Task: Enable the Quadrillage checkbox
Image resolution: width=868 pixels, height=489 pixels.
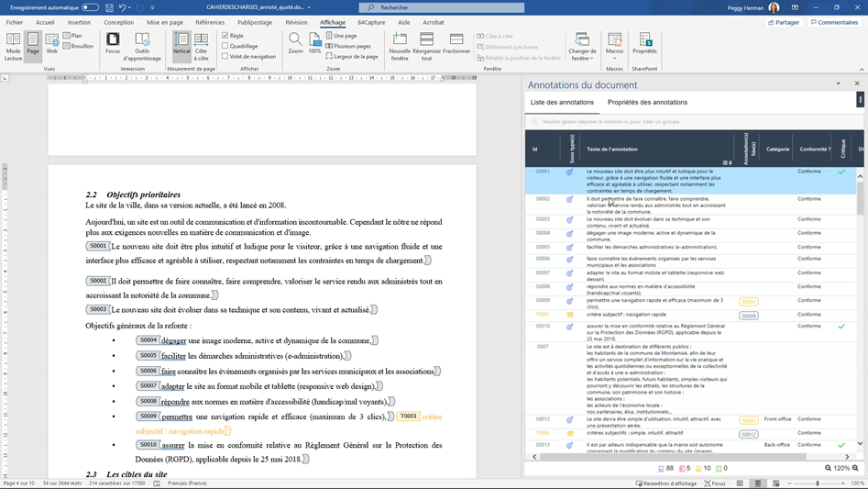Action: [x=225, y=46]
